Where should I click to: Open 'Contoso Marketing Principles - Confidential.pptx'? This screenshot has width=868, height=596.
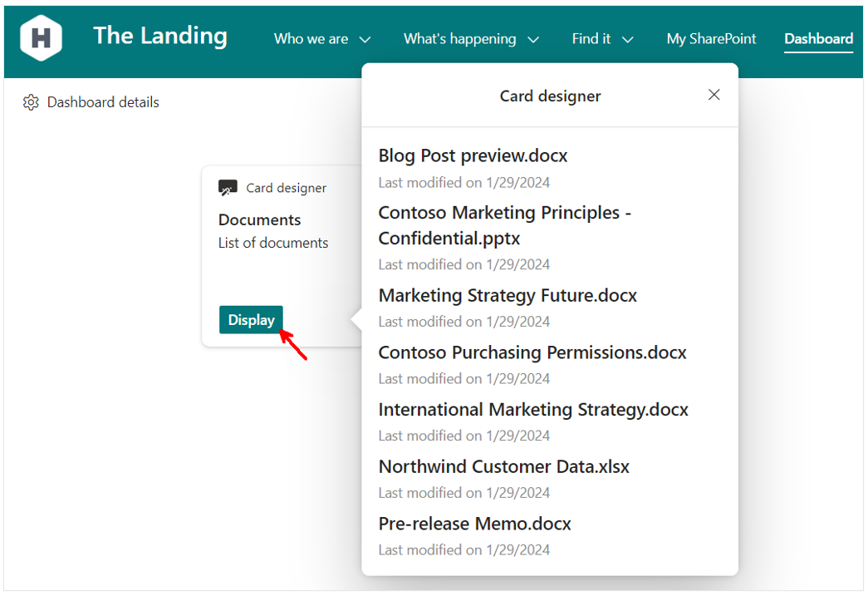[505, 224]
